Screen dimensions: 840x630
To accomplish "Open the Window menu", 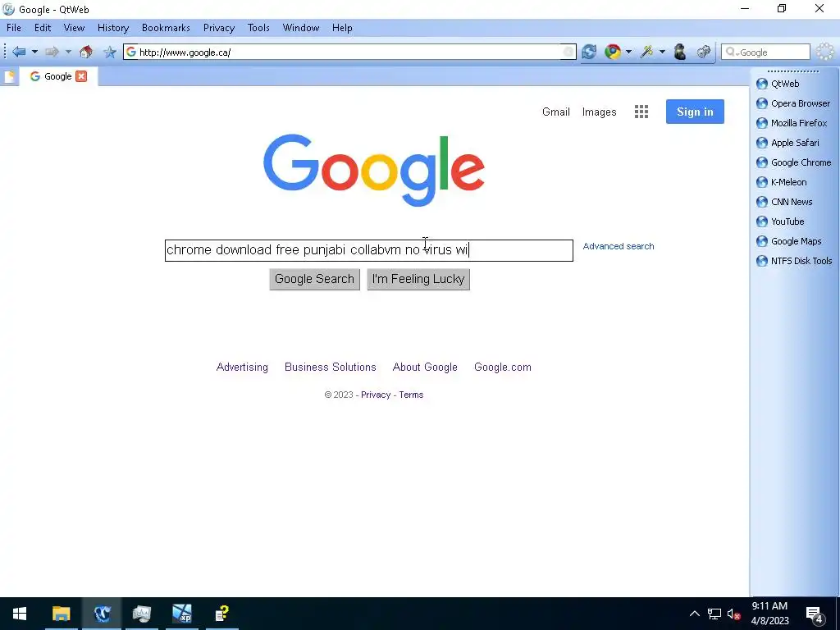I will (300, 28).
